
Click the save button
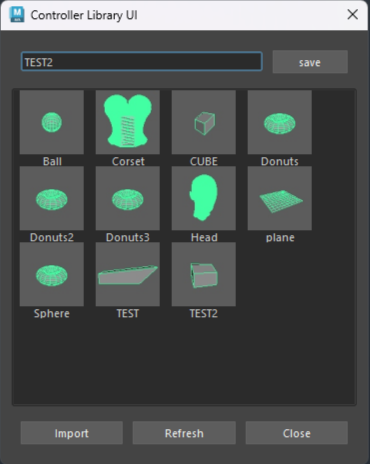point(310,62)
